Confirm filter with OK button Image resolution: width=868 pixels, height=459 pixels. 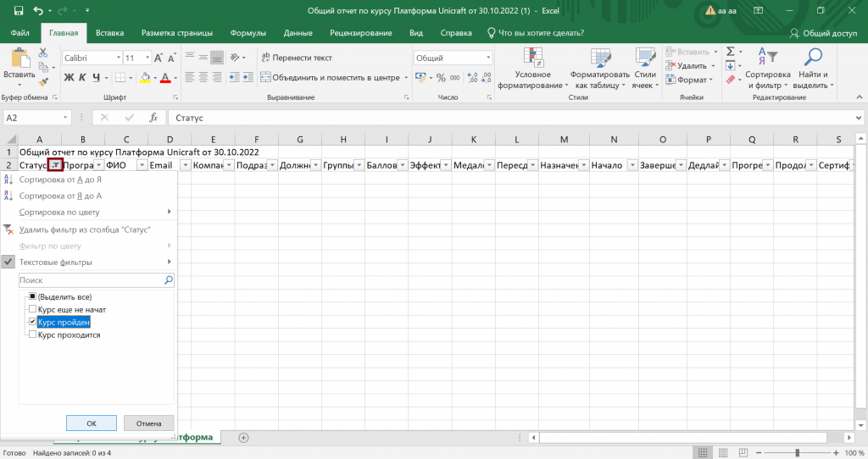[92, 423]
